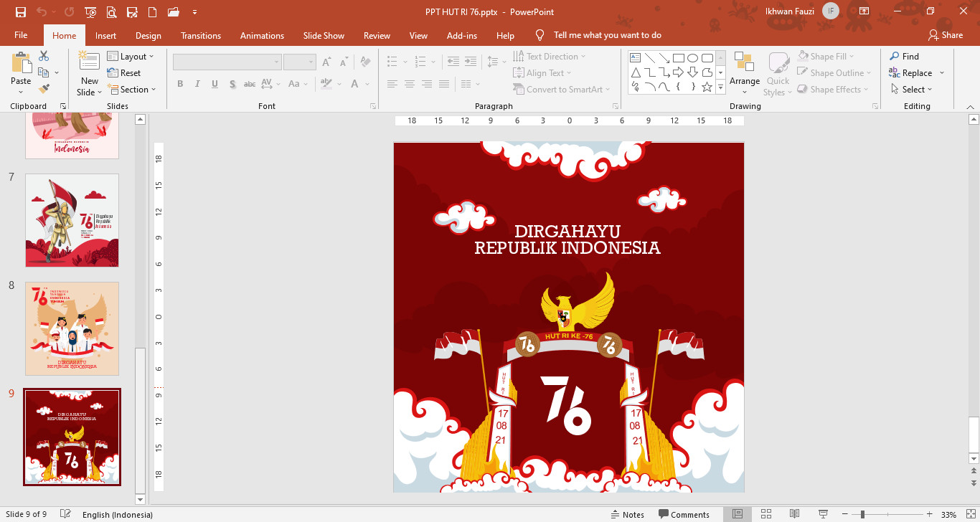Click the Center alignment icon

click(x=409, y=84)
